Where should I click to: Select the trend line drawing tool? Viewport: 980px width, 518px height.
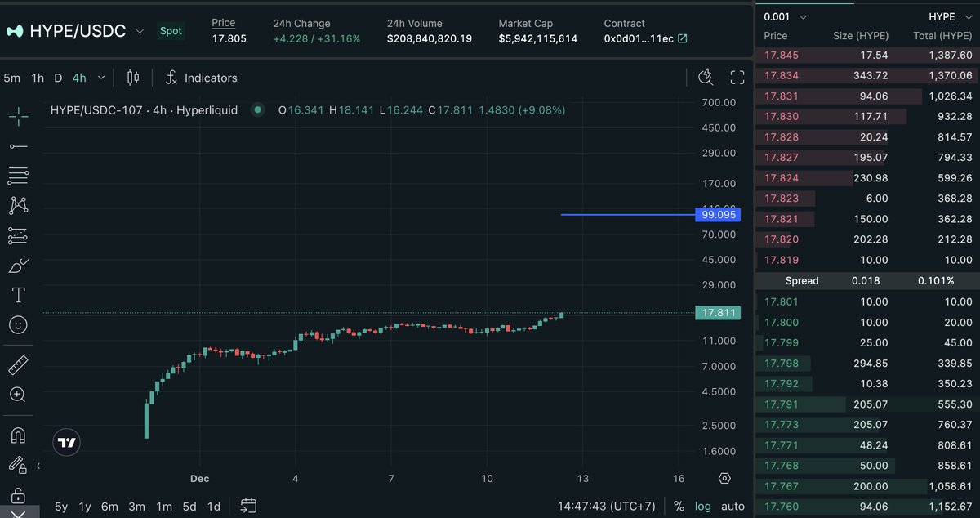pos(18,146)
